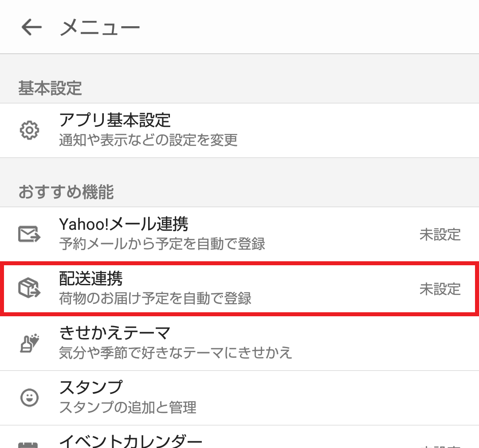Viewport: 479px width, 448px height.
Task: Tap subtitle 荷物のお届け予定を自動で登録
Action: (155, 299)
